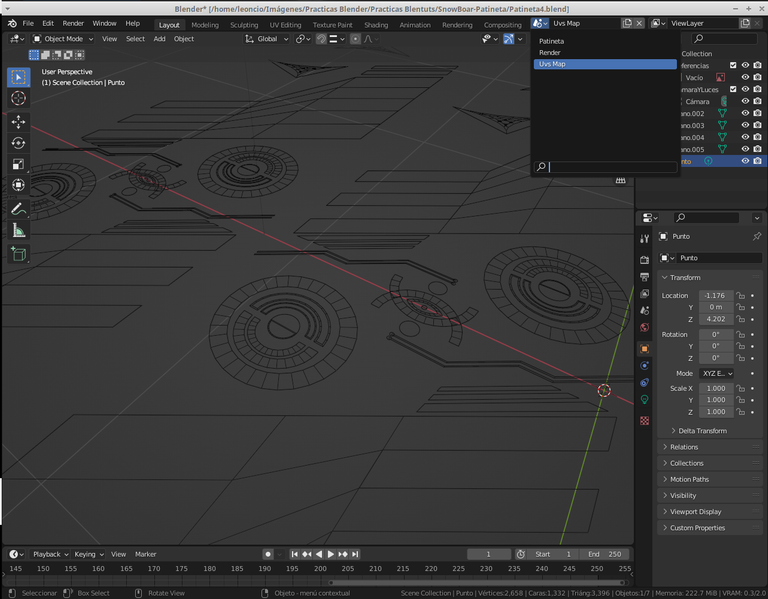Select the Select Box tool
This screenshot has height=599, width=768.
19,77
